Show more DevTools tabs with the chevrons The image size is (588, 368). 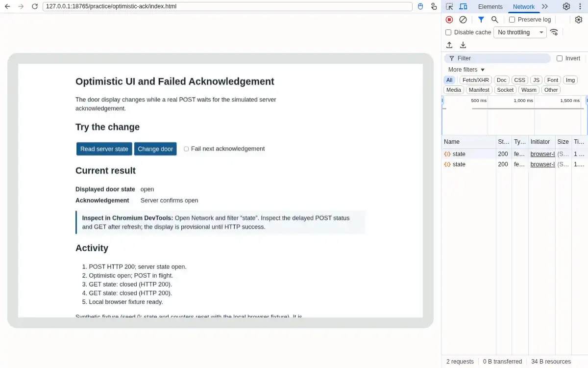click(x=545, y=6)
